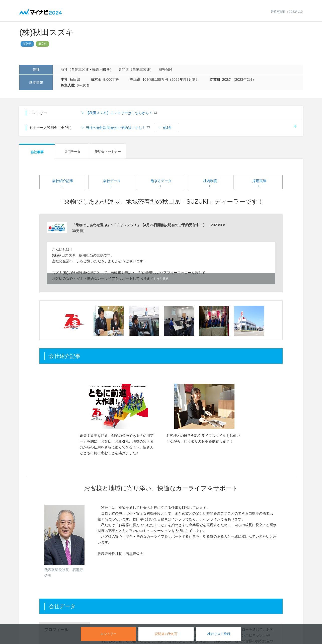
Task: Click the 検討リスト登録 button
Action: coord(219,634)
